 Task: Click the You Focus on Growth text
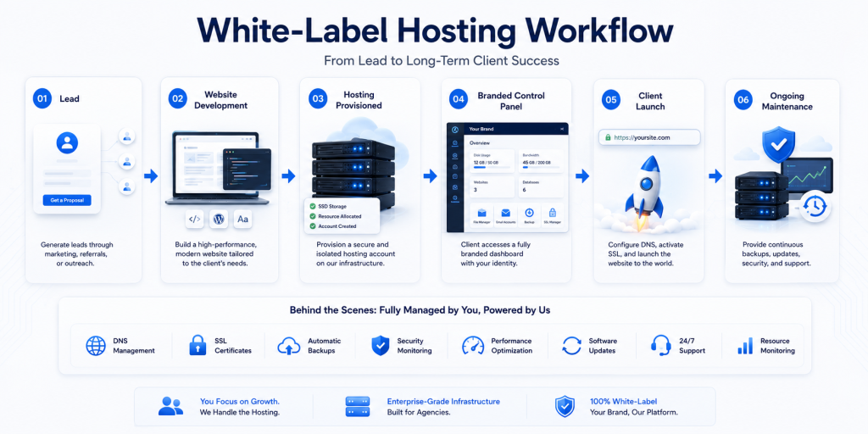coord(240,401)
